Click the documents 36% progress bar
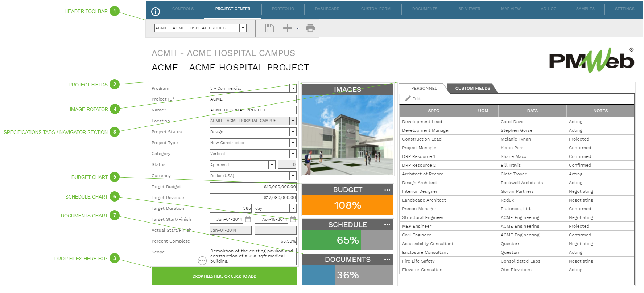The width and height of the screenshot is (644, 293). tap(347, 275)
